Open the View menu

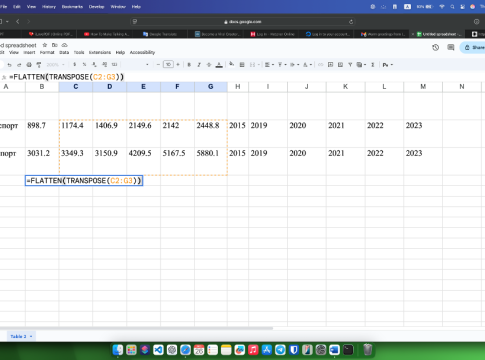14,52
